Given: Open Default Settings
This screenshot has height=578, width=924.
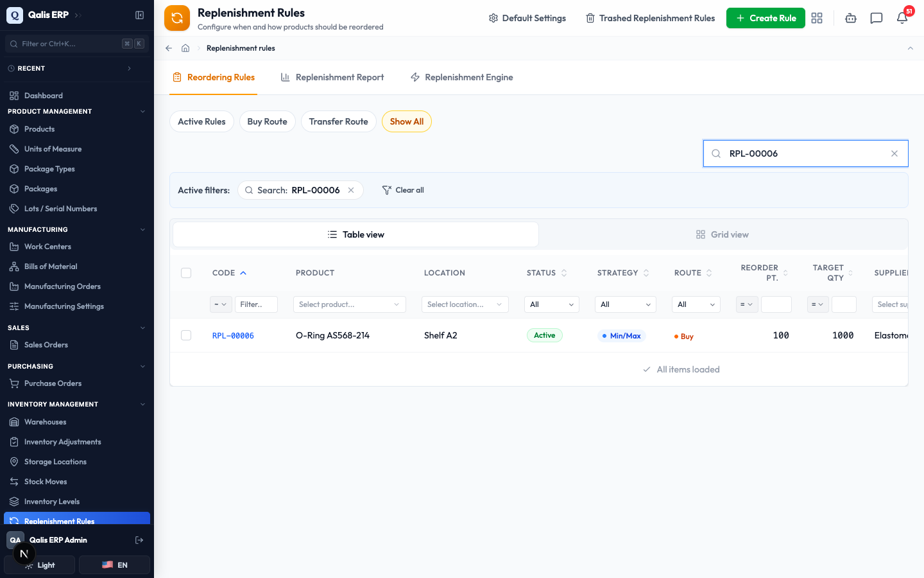Looking at the screenshot, I should point(527,18).
